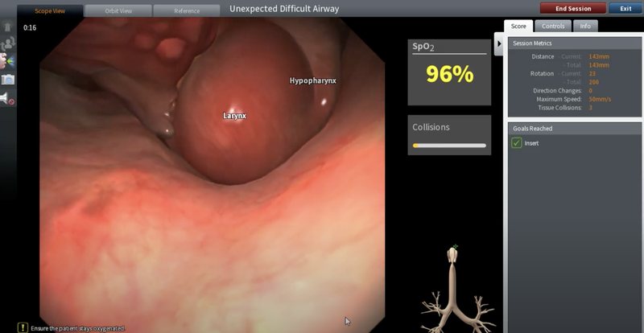The height and width of the screenshot is (333, 644).
Task: Click the patient oxygenation face icon
Action: click(7, 61)
